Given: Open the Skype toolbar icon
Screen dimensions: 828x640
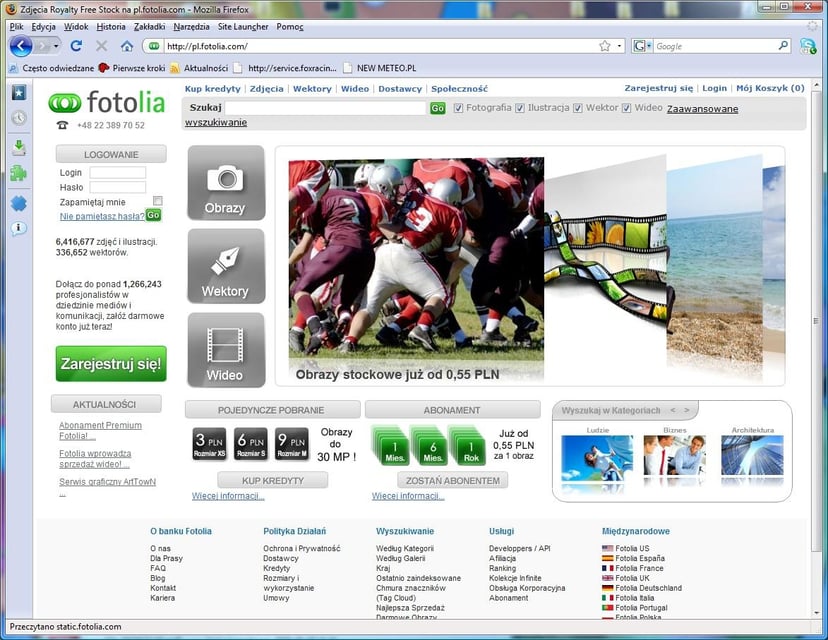Looking at the screenshot, I should (x=808, y=46).
